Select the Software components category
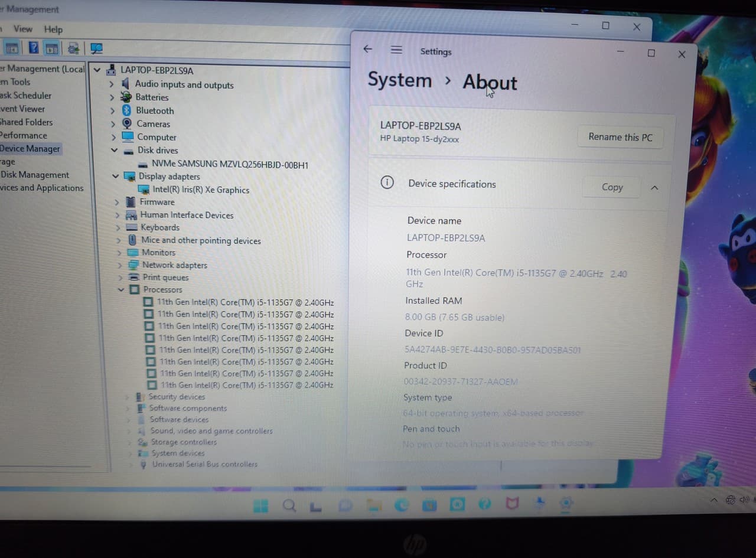 click(188, 408)
